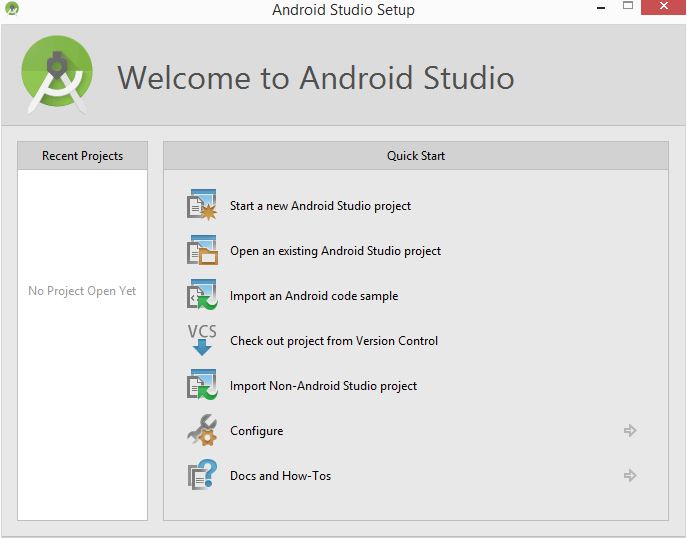Click the Import Non-Android Studio project icon

[202, 385]
